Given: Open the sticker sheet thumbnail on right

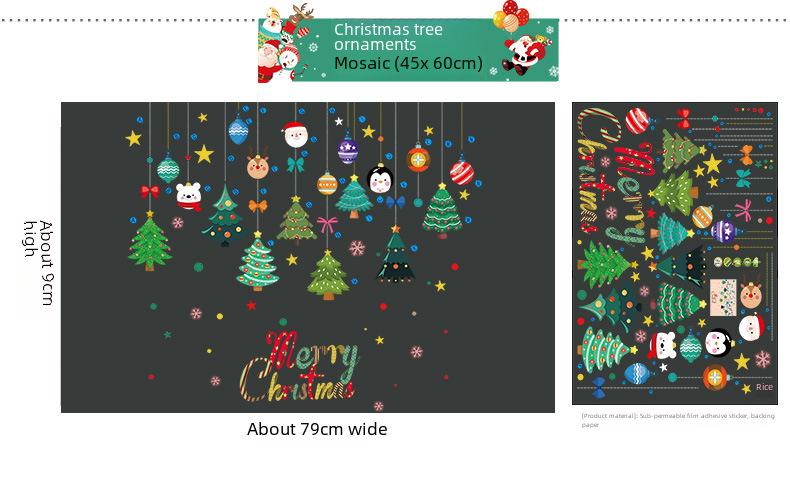Looking at the screenshot, I should [x=675, y=253].
